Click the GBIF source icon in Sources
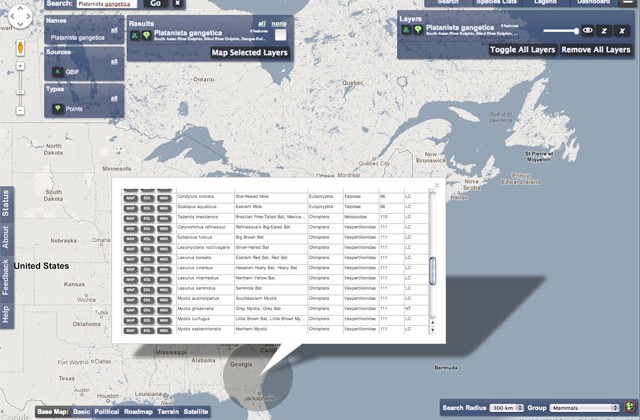 pyautogui.click(x=58, y=72)
